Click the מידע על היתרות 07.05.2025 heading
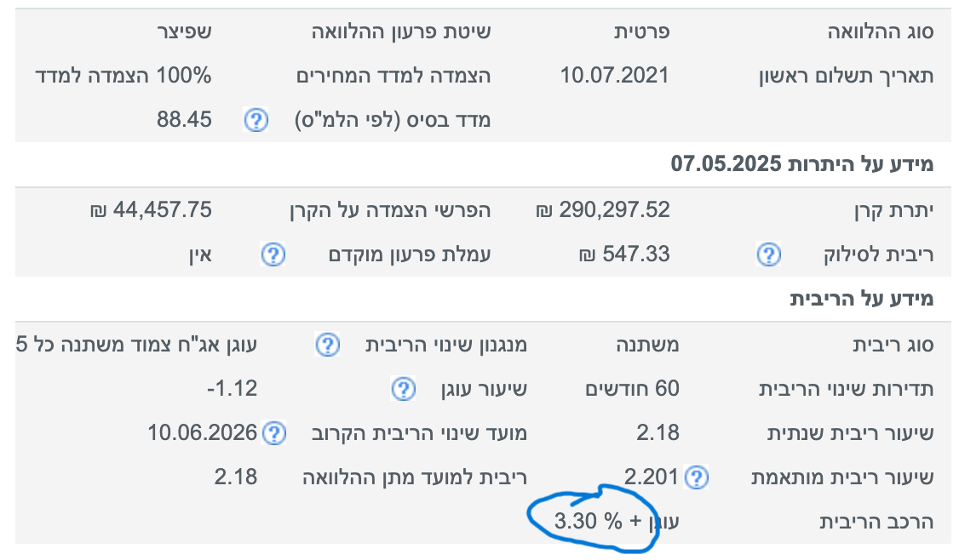This screenshot has width=959, height=560. pyautogui.click(x=802, y=164)
